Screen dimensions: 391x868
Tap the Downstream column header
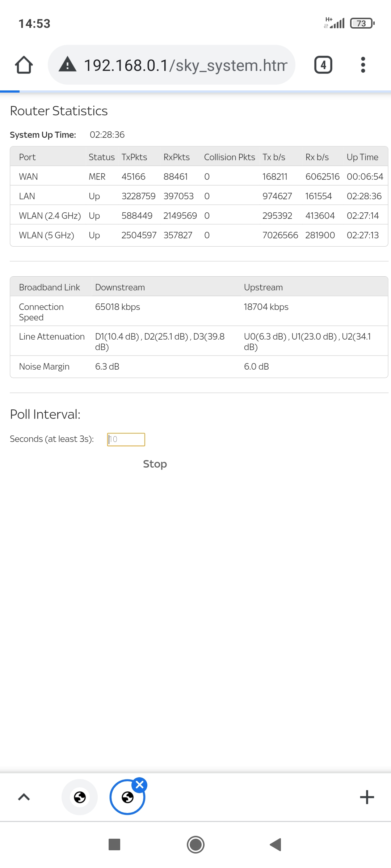coord(120,287)
